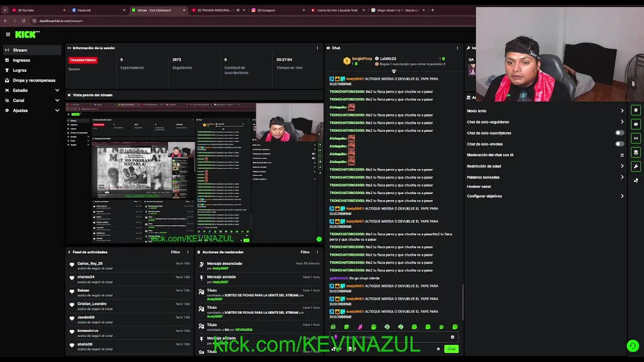Go to Ingresos in the sidebar

click(x=32, y=60)
